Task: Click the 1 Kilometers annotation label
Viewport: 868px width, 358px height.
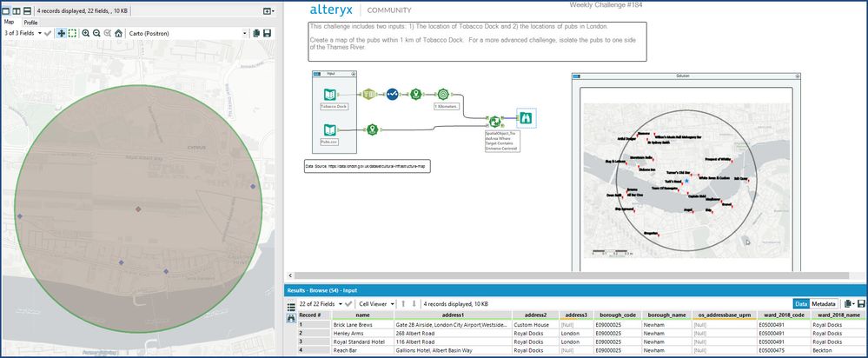Action: coord(447,106)
